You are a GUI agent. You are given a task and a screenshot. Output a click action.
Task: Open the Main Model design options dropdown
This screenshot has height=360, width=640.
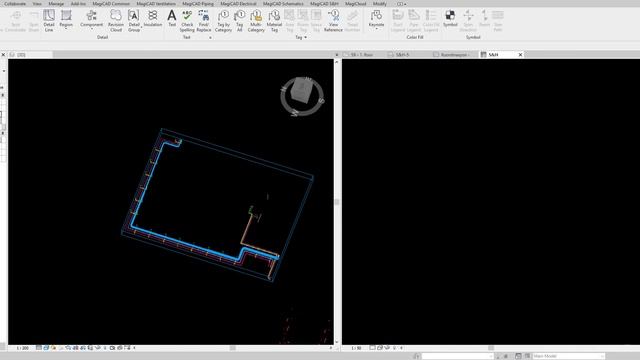click(569, 356)
